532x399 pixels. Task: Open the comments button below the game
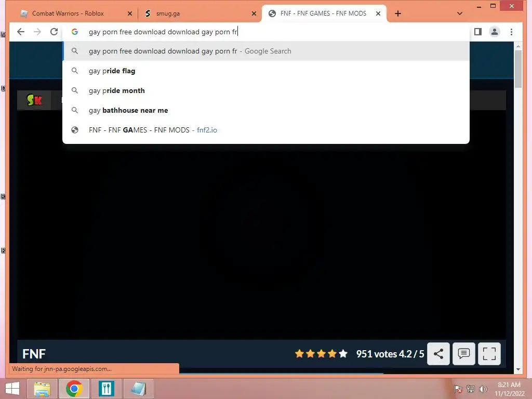tap(464, 354)
